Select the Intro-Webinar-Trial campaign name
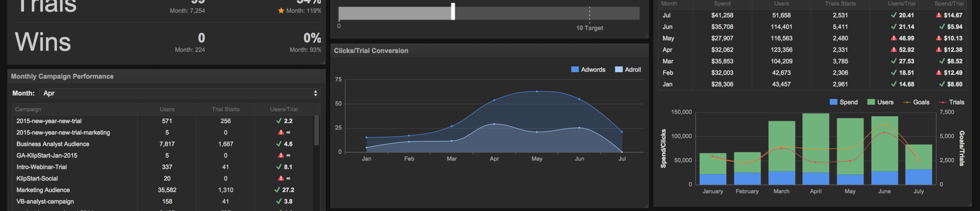980x211 pixels. pos(42,167)
